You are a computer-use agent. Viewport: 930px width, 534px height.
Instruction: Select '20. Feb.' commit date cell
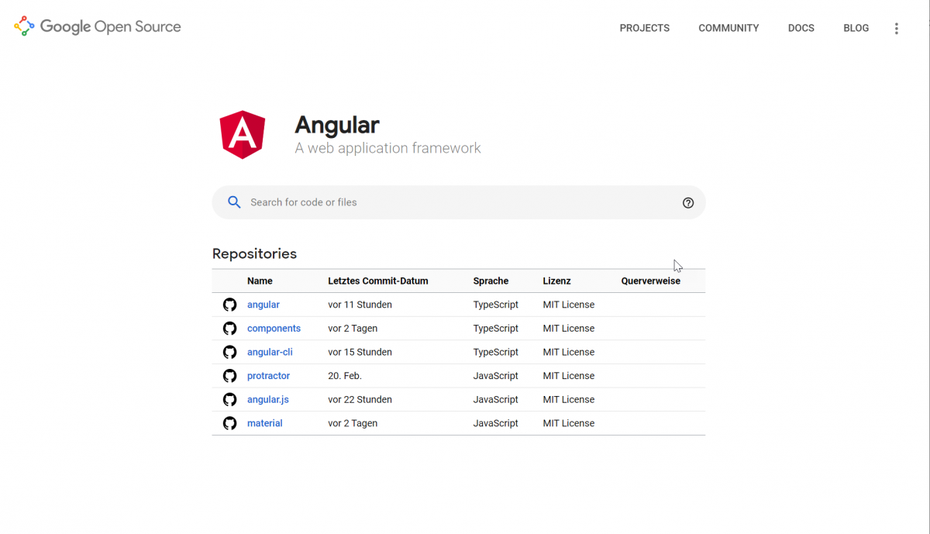345,376
